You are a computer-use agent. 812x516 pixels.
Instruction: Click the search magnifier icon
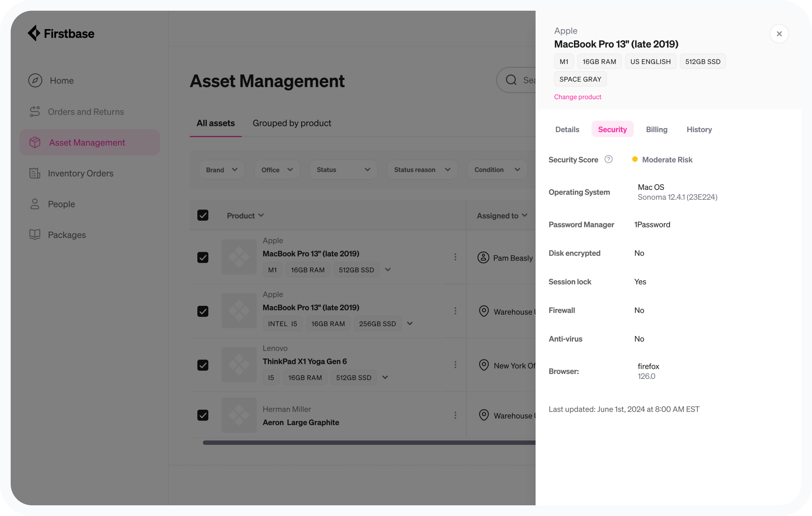coord(511,80)
